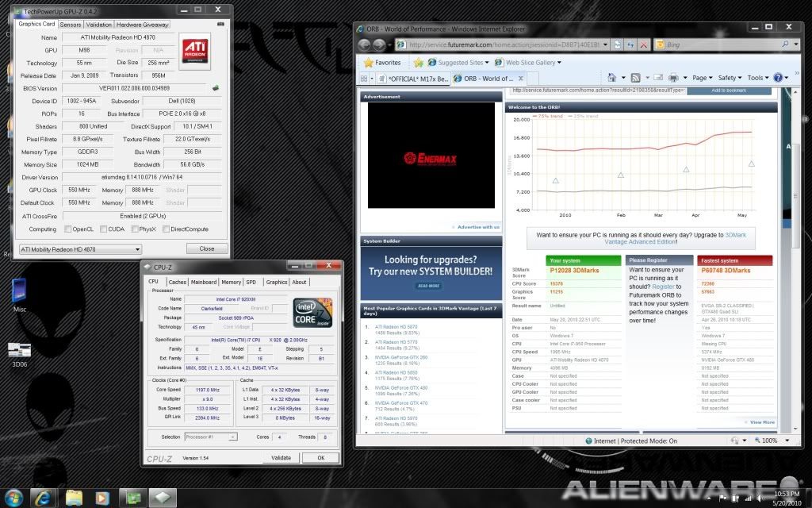Viewport: 812px width, 508px height.
Task: Switch to the Caches tab in CPU-Z
Action: pyautogui.click(x=177, y=282)
